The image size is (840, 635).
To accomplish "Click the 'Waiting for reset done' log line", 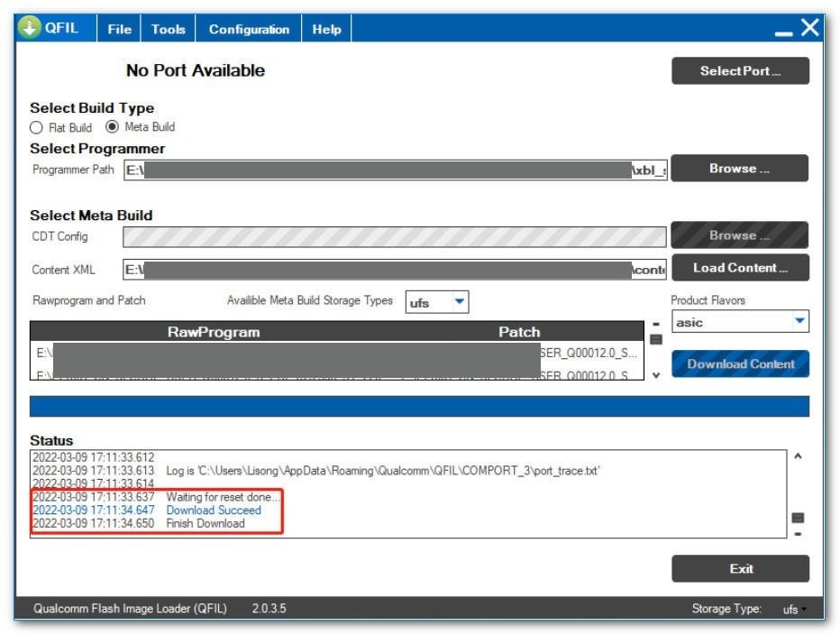I will pos(156,497).
